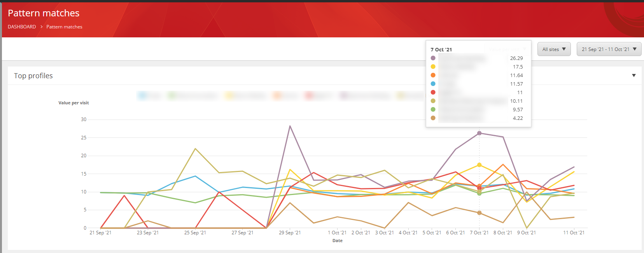Click the Top profiles panel title

[33, 76]
